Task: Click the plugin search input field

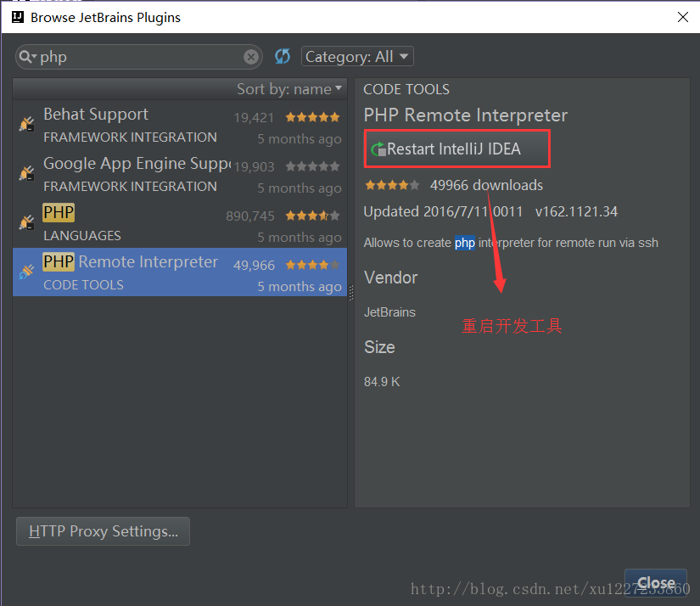Action: (139, 57)
